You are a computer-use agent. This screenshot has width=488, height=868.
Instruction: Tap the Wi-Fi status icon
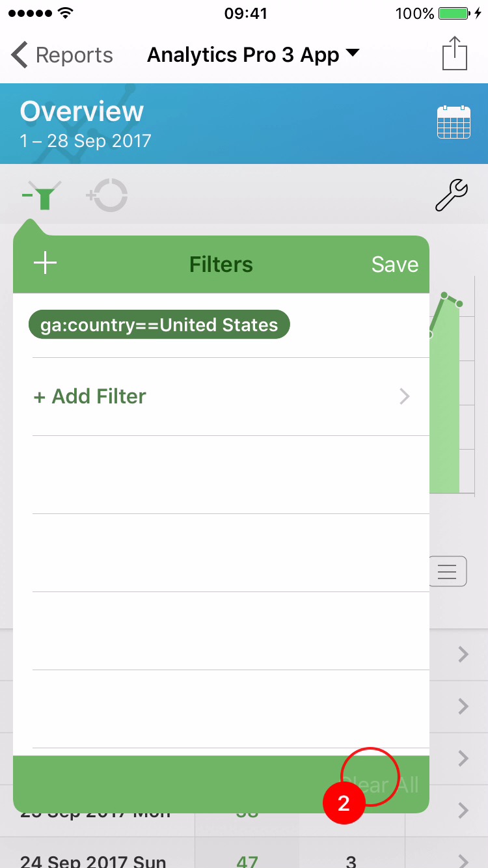pyautogui.click(x=65, y=13)
